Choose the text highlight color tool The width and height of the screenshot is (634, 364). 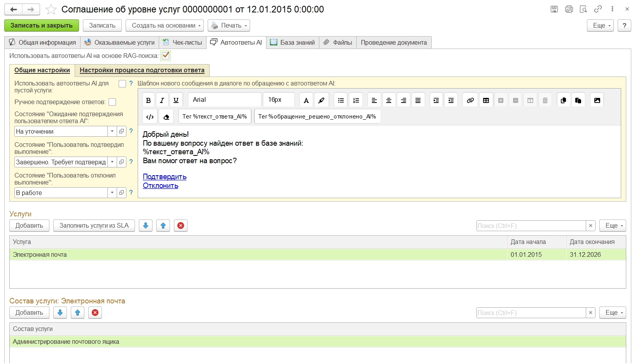point(321,100)
